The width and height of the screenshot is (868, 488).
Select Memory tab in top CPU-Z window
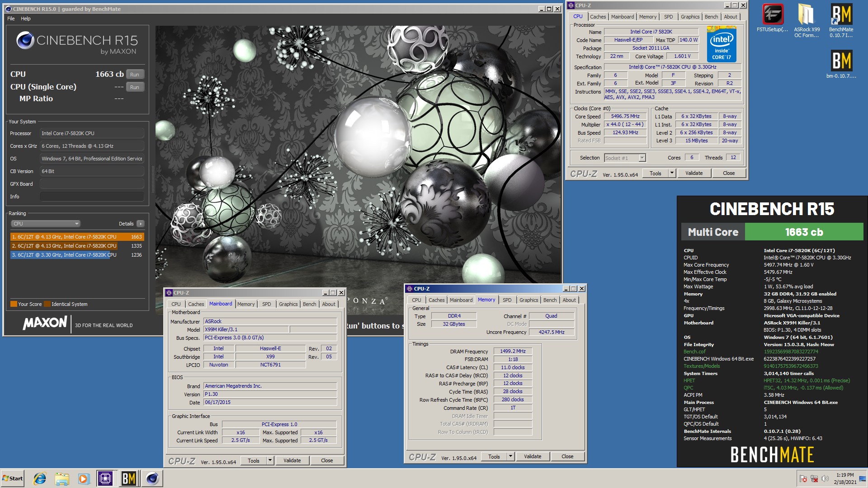[647, 17]
